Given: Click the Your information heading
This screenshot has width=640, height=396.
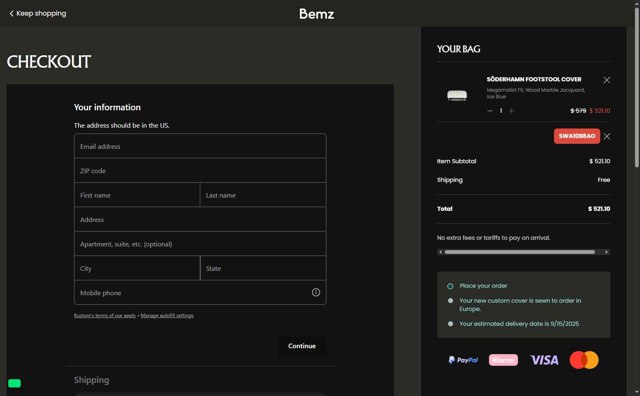Looking at the screenshot, I should coord(107,107).
